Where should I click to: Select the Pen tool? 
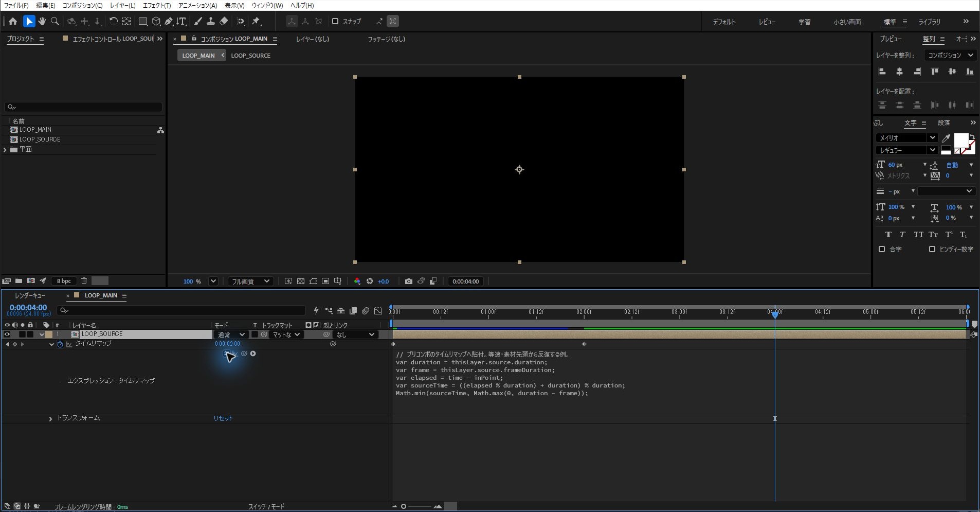tap(169, 21)
